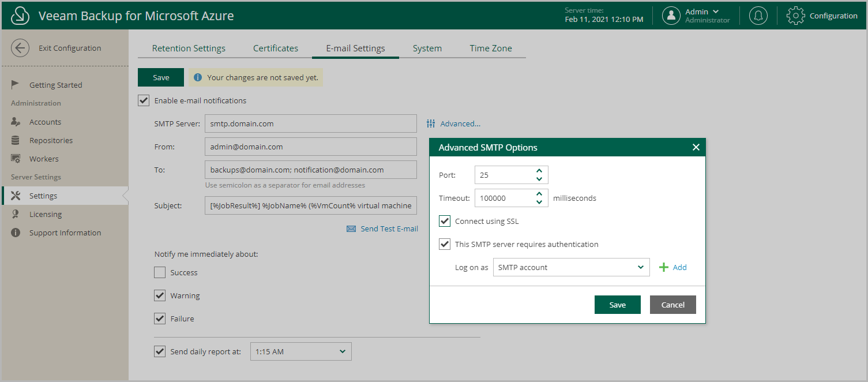Toggle SMTP server requires authentication checkbox
This screenshot has height=382, width=868.
(x=445, y=244)
